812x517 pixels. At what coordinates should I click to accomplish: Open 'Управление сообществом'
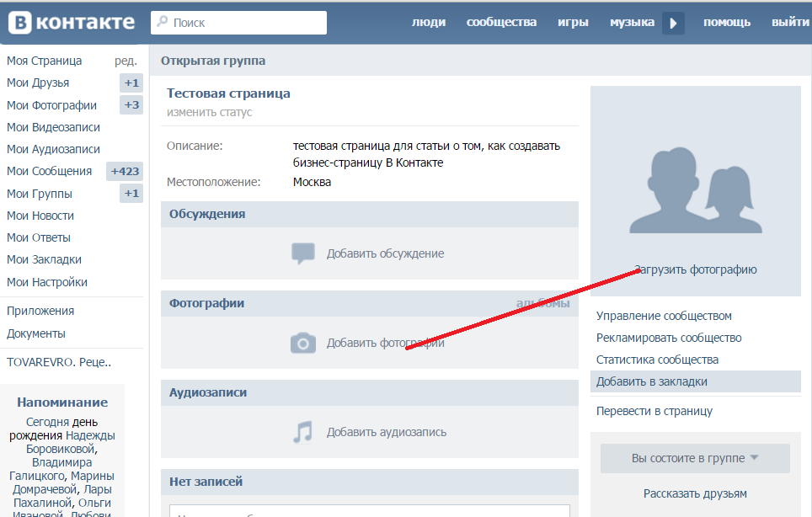pyautogui.click(x=664, y=316)
